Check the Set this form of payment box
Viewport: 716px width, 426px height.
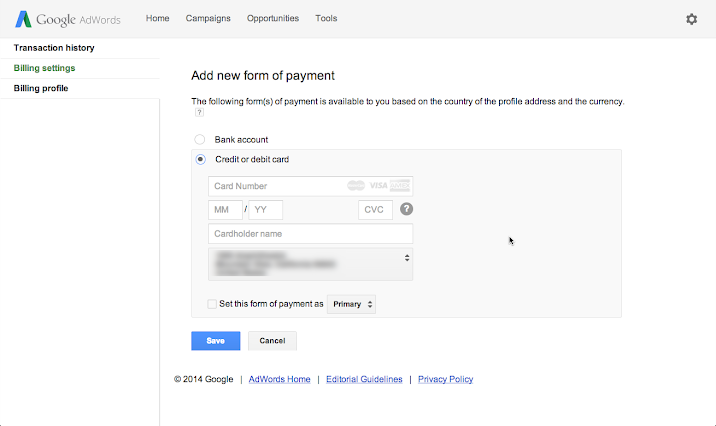pyautogui.click(x=211, y=304)
